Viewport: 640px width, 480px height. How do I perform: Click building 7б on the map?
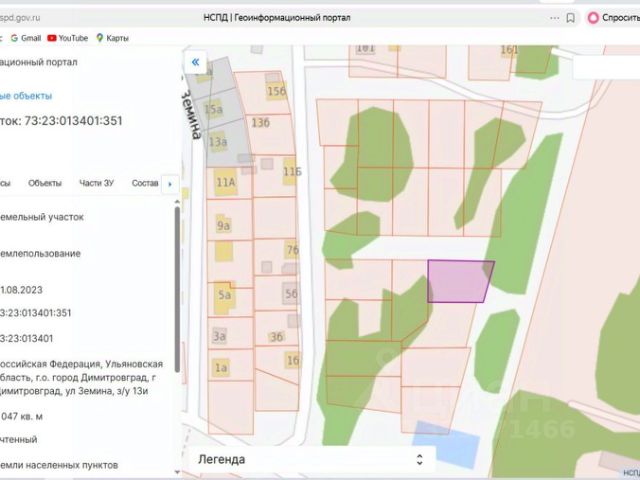[x=292, y=249]
